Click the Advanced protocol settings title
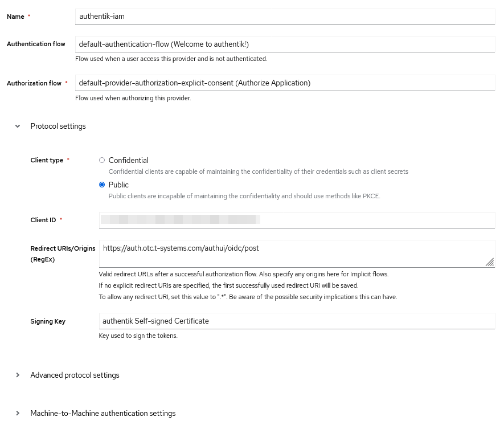Image resolution: width=504 pixels, height=429 pixels. coord(75,375)
